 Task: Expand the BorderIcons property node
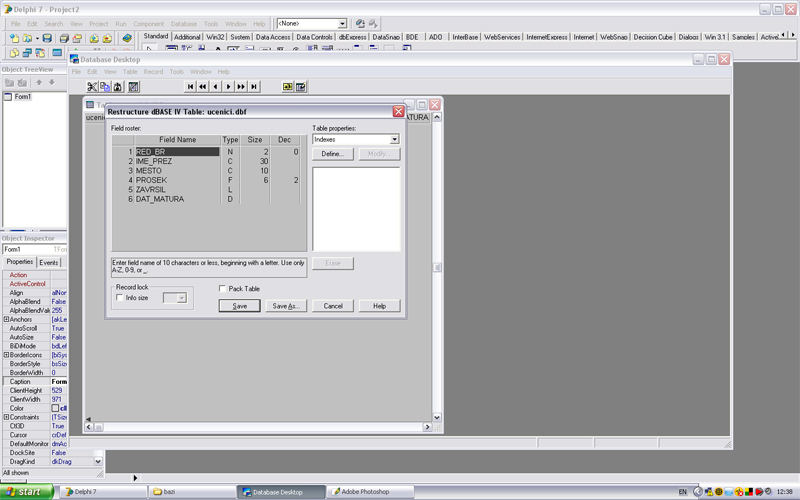click(x=6, y=355)
